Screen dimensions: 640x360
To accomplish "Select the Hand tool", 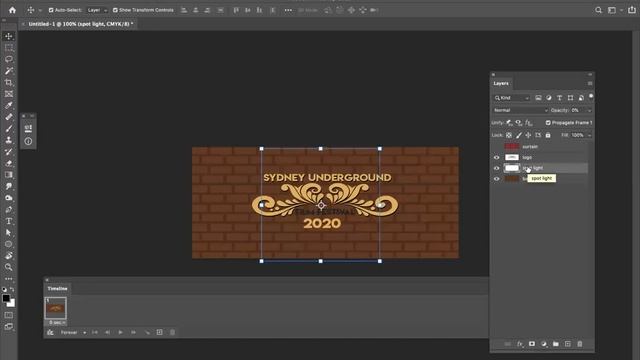I will 9,256.
